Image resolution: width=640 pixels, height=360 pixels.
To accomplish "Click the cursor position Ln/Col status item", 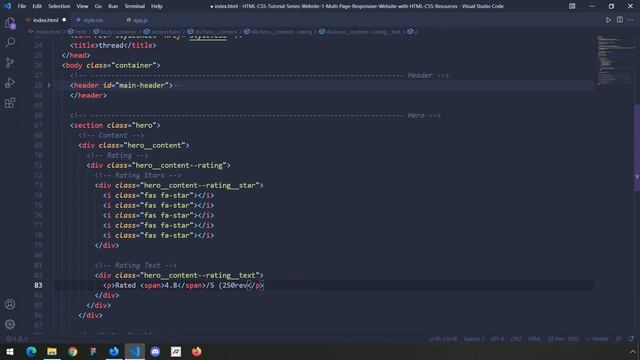I will 442,339.
